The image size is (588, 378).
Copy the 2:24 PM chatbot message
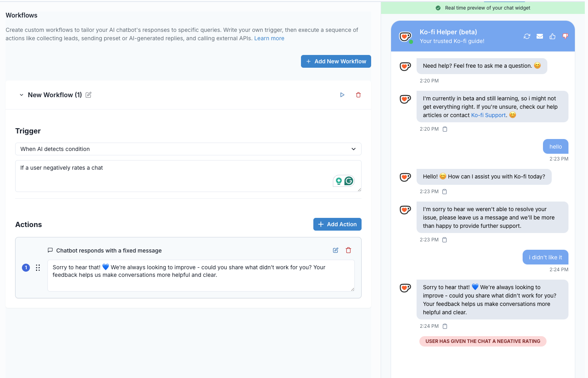pyautogui.click(x=445, y=326)
